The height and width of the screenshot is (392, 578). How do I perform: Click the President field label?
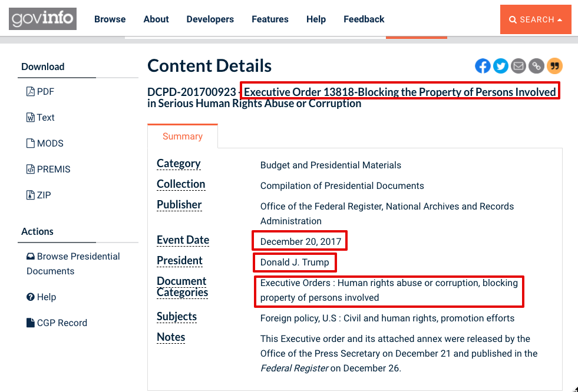pyautogui.click(x=180, y=261)
